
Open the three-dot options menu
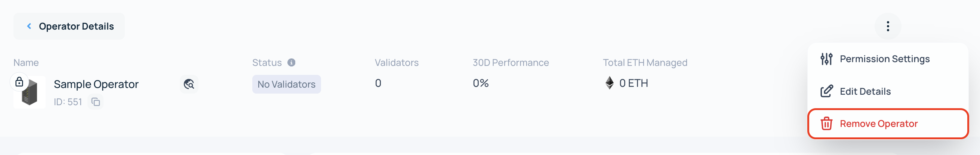point(888,26)
